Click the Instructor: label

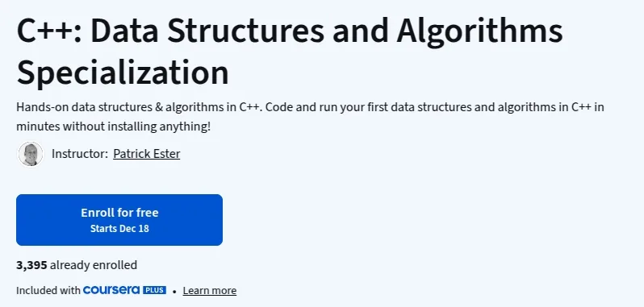80,154
